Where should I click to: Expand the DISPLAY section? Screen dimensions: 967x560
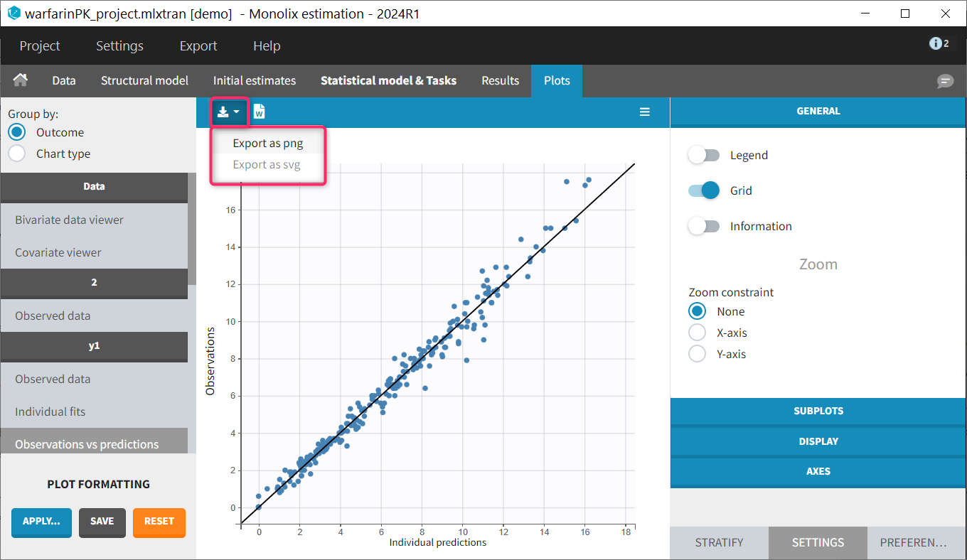point(818,441)
